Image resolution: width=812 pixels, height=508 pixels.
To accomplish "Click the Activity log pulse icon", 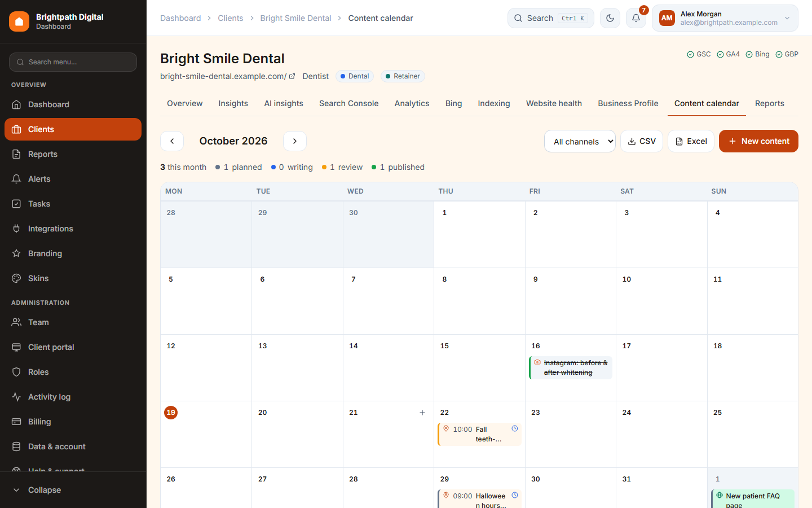I will click(16, 397).
